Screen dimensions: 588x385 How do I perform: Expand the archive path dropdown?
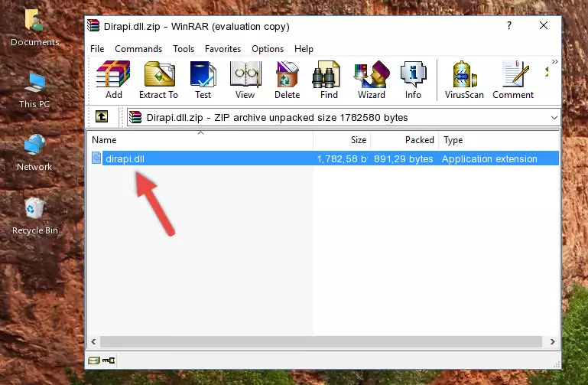point(554,117)
